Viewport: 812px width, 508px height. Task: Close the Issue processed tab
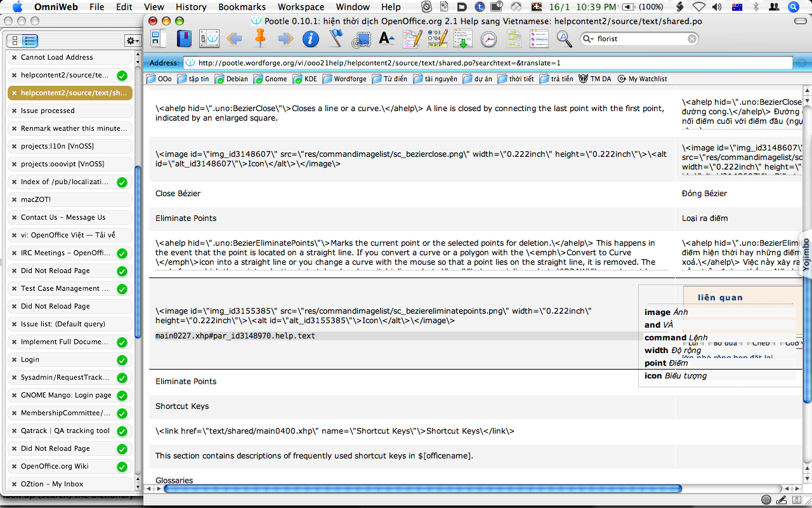(15, 110)
